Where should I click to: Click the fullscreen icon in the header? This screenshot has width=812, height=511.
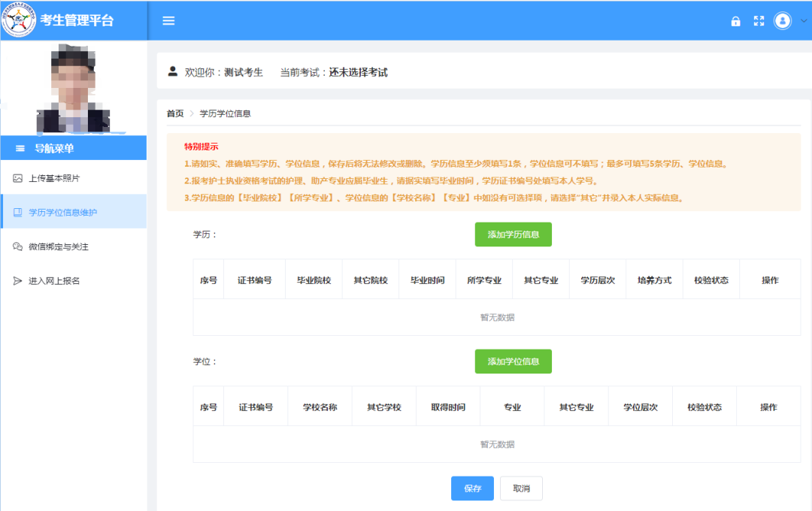point(758,21)
